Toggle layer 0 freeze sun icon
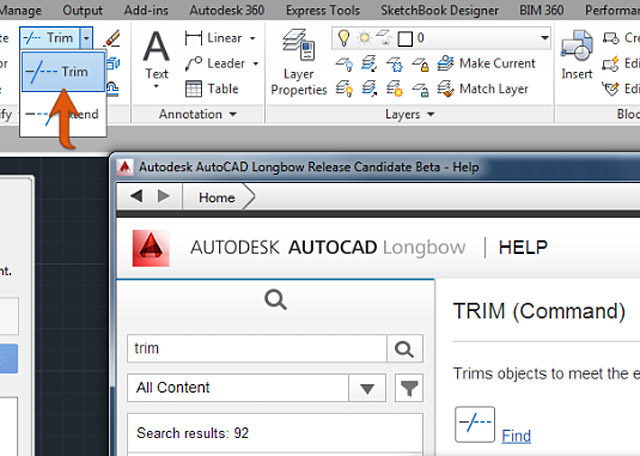 tap(364, 38)
